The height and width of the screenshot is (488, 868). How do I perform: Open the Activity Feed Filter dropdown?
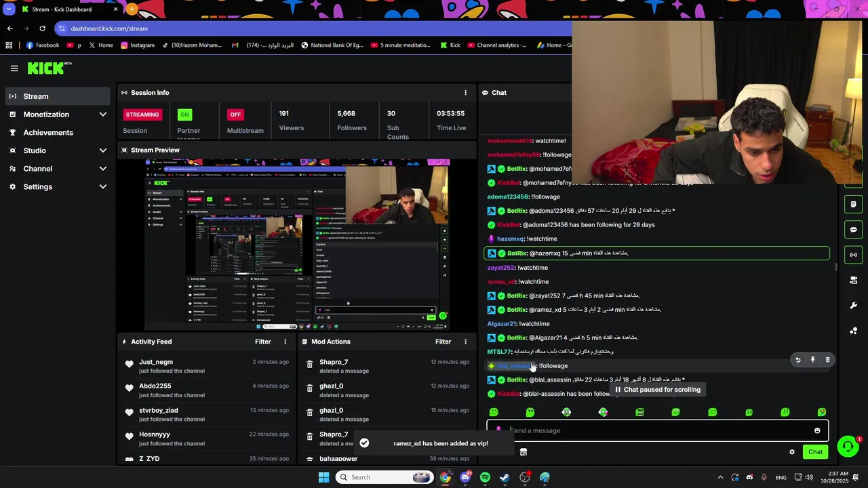(x=262, y=342)
